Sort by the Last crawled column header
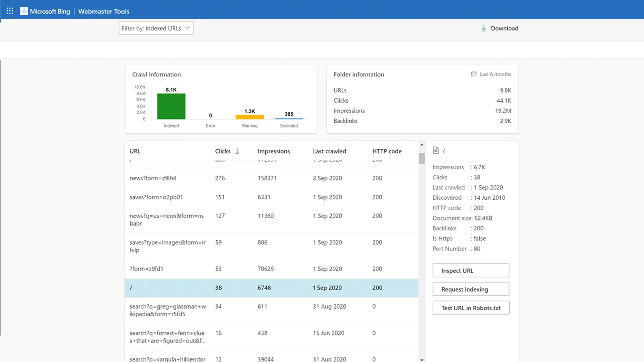The image size is (644, 362). [x=329, y=151]
